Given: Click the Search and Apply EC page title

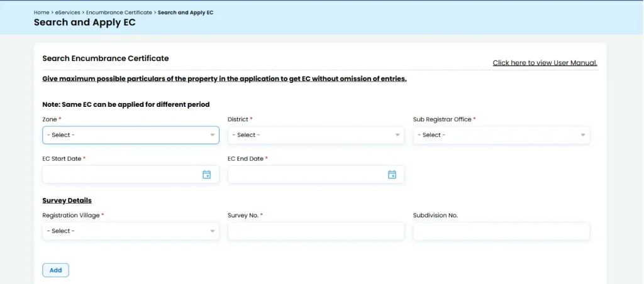Looking at the screenshot, I should pyautogui.click(x=85, y=23).
